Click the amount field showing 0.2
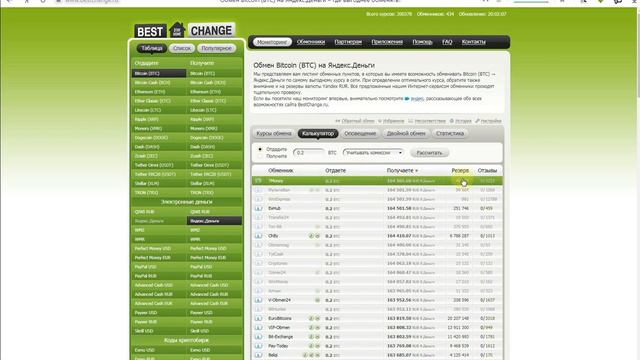Image resolution: width=640 pixels, height=360 pixels. pos(308,153)
